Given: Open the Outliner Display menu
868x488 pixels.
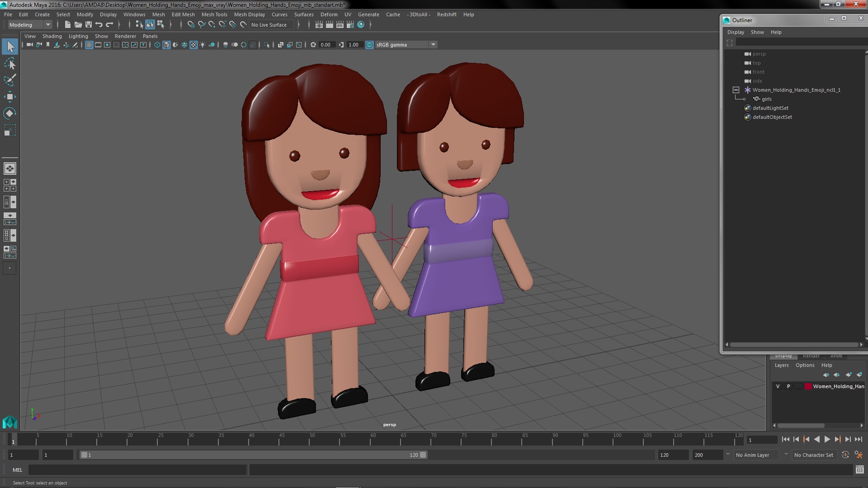Looking at the screenshot, I should point(736,32).
